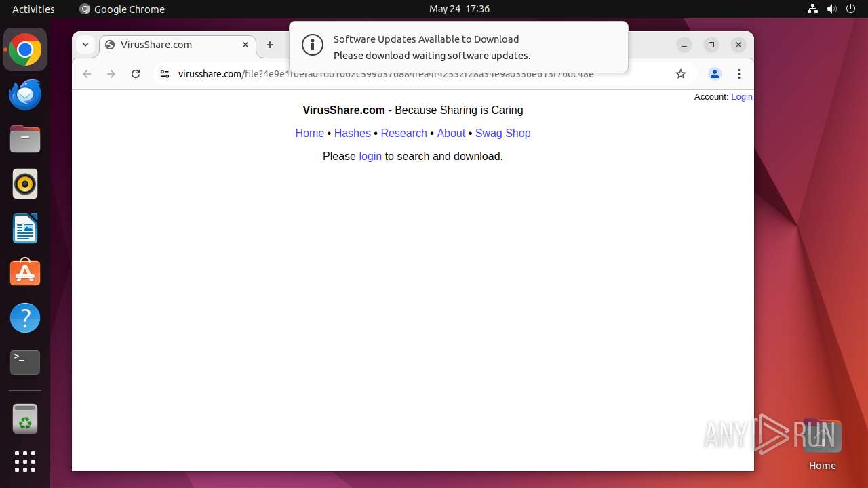This screenshot has width=868, height=488.
Task: View site information icon in address bar
Action: coord(164,74)
